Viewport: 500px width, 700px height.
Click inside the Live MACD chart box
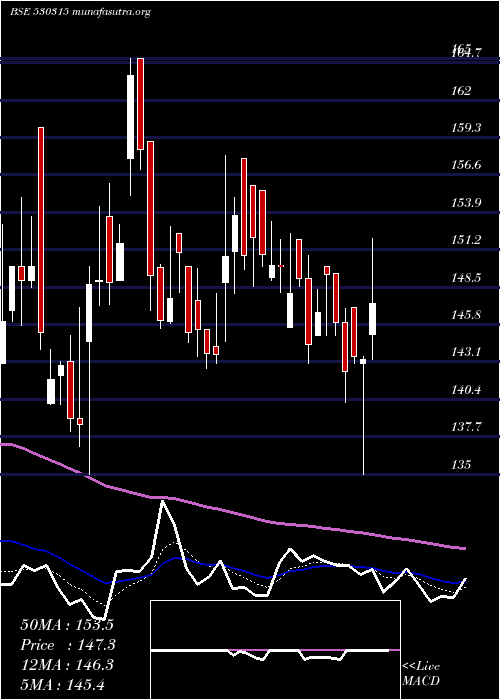click(x=275, y=650)
